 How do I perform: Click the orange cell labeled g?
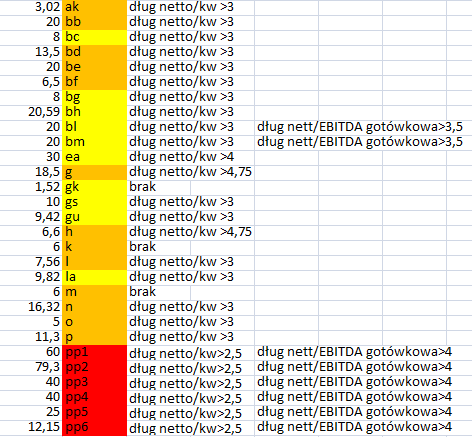point(94,172)
